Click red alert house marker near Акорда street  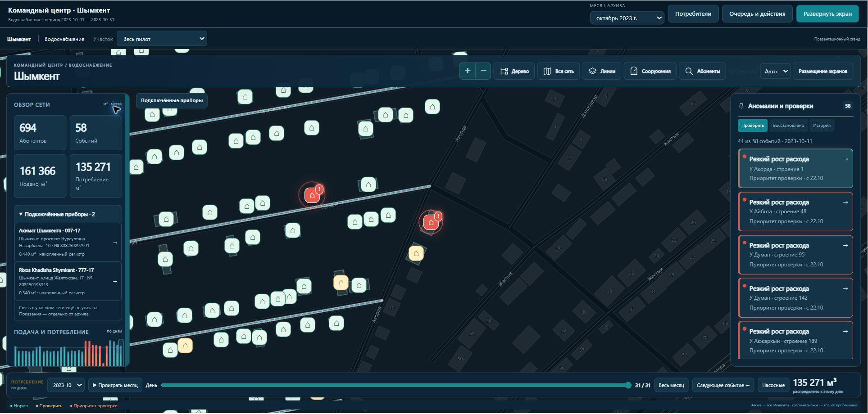pyautogui.click(x=431, y=222)
